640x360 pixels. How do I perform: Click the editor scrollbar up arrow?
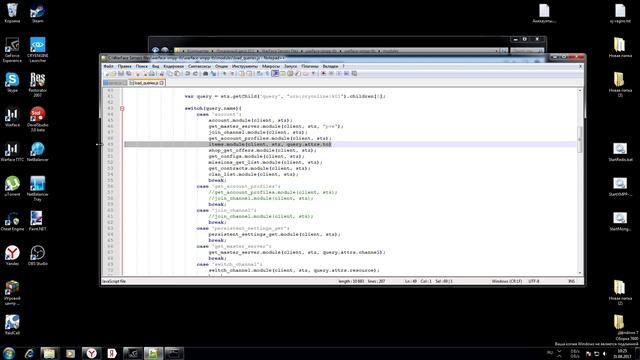[580, 91]
